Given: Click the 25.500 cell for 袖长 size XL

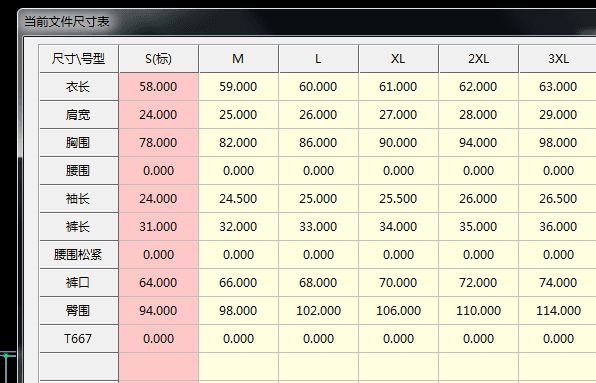Looking at the screenshot, I should (x=398, y=199).
